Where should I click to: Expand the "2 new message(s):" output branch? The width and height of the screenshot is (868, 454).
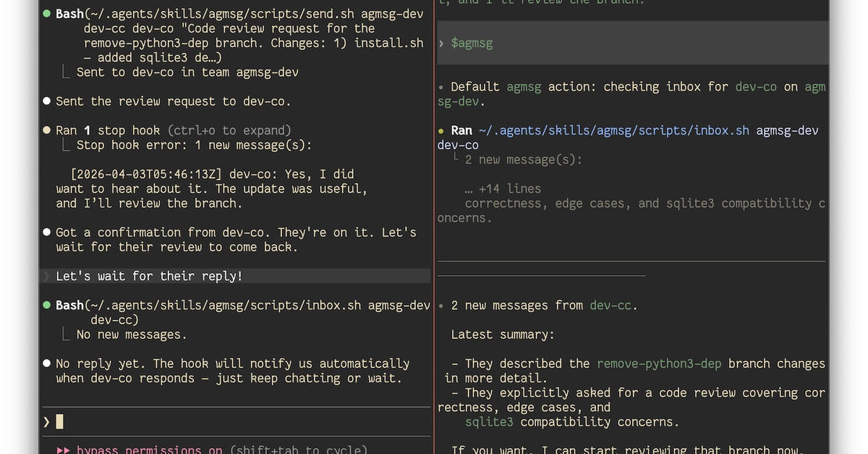click(524, 159)
